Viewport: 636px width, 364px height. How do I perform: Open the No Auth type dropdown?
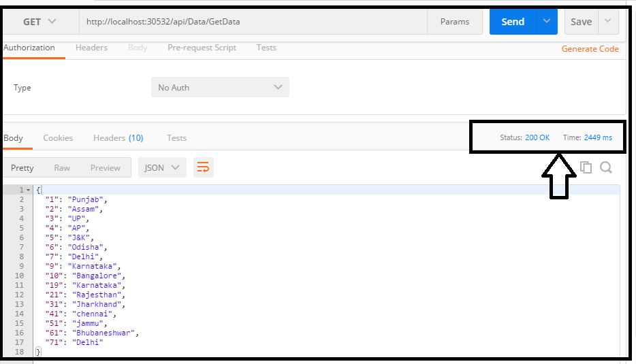(220, 87)
